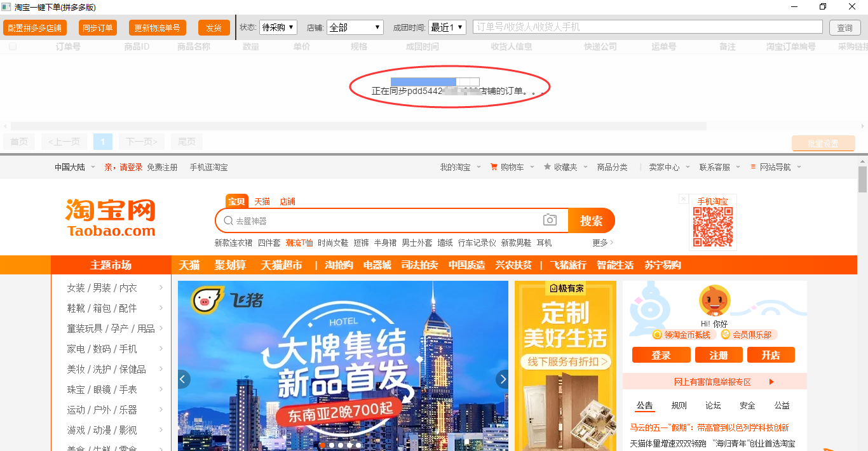Expand the 更多 hot-search arrow
This screenshot has width=868, height=451.
click(x=612, y=243)
